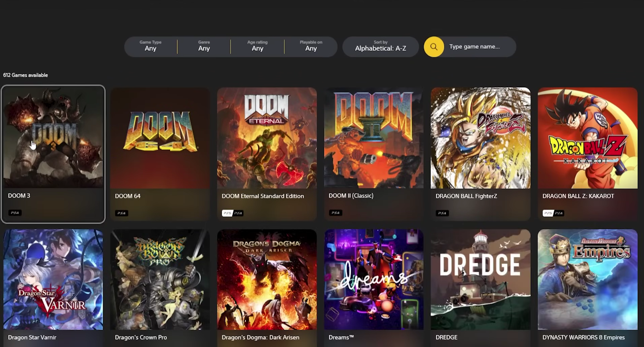644x347 pixels.
Task: Click the "DRAGON BALL FighterZ" title
Action: (x=466, y=196)
